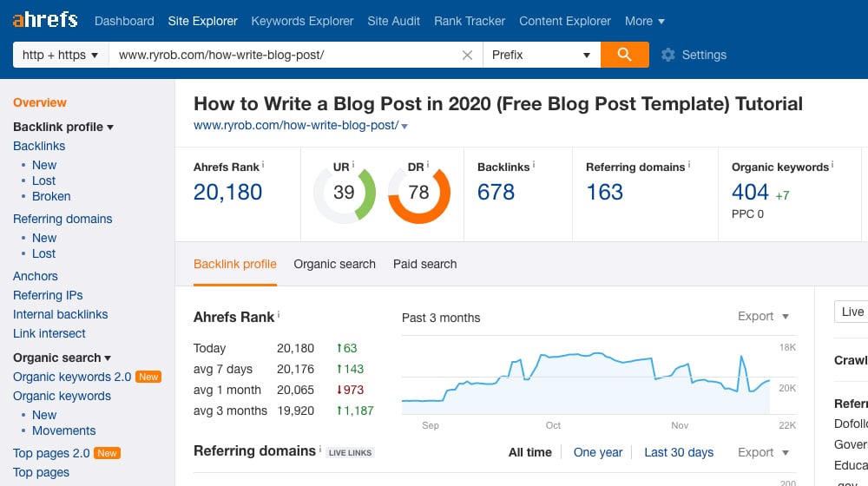This screenshot has width=868, height=486.
Task: Click the ahrefs logo
Action: point(44,20)
